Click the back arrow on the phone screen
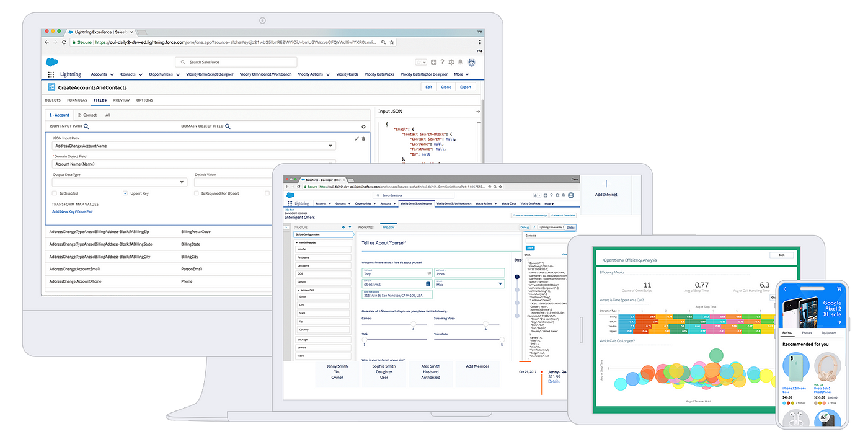868x434 pixels. click(x=784, y=289)
